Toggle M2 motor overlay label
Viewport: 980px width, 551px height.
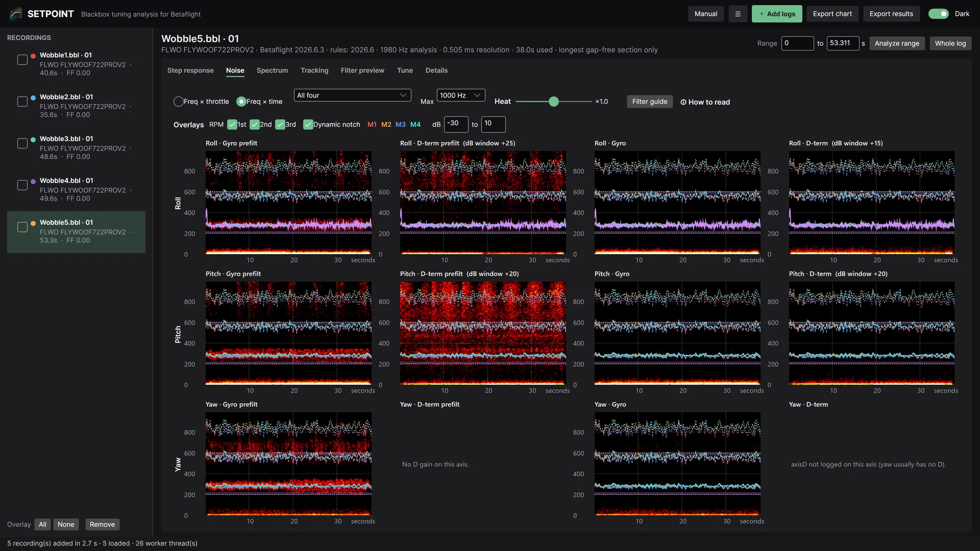click(x=386, y=124)
